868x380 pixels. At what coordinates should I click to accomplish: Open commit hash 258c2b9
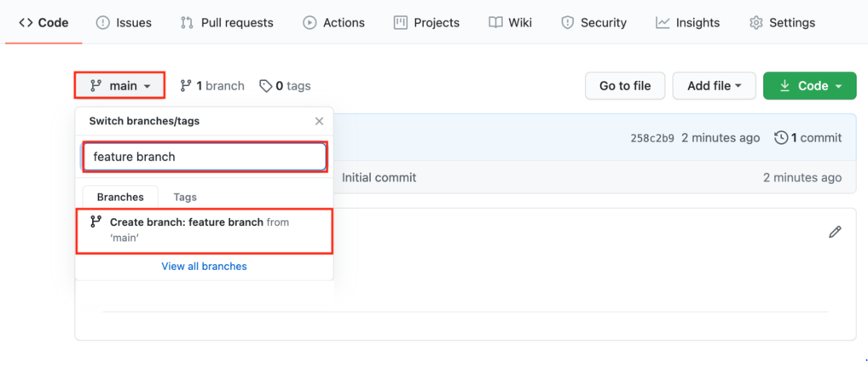point(652,138)
